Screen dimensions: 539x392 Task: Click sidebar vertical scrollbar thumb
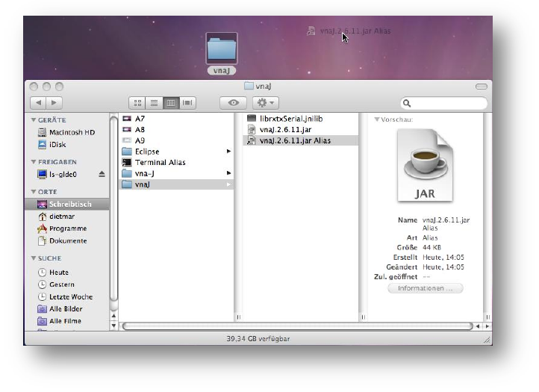[113, 209]
